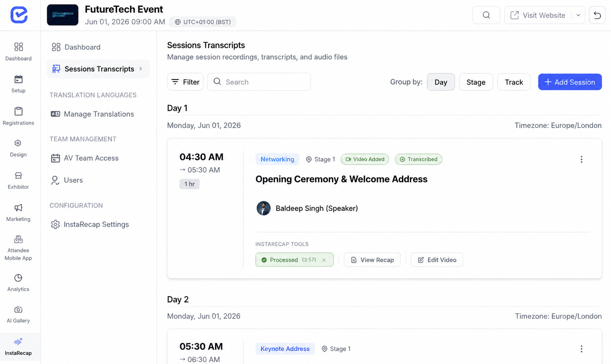Click View Recap button

pos(372,260)
